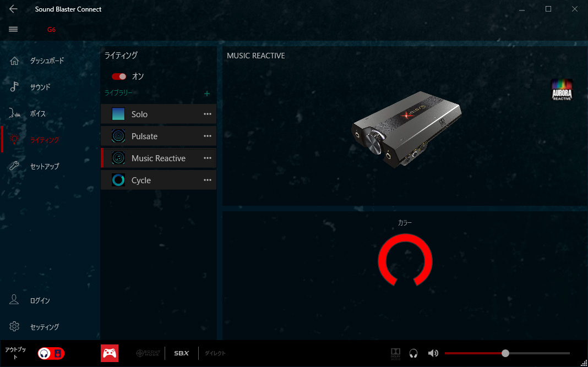Open the hamburger menu
Image resolution: width=588 pixels, height=367 pixels.
(13, 29)
